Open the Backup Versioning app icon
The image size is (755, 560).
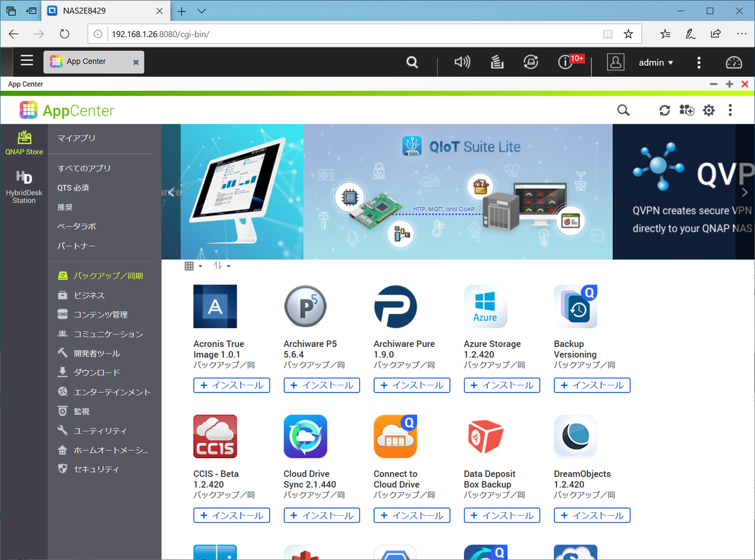click(x=576, y=306)
